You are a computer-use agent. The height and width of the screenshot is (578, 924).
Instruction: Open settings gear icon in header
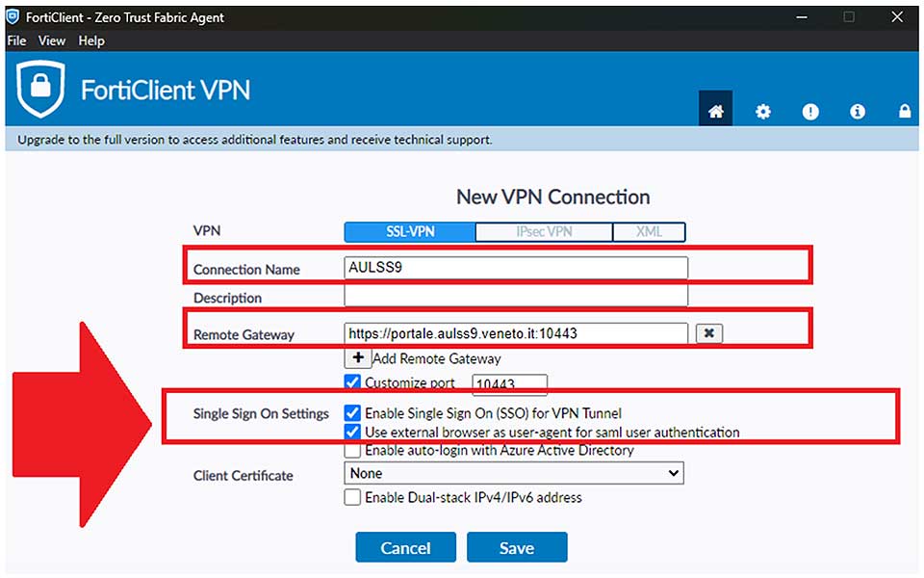pyautogui.click(x=763, y=111)
